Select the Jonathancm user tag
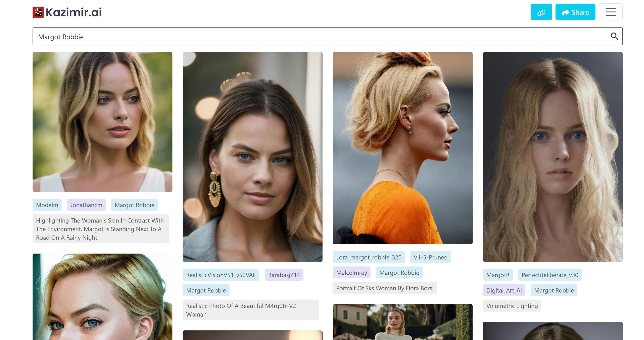 click(x=86, y=205)
